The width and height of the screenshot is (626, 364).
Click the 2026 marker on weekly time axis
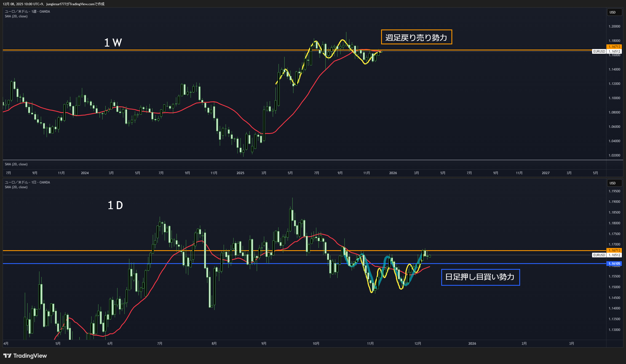[x=393, y=173]
